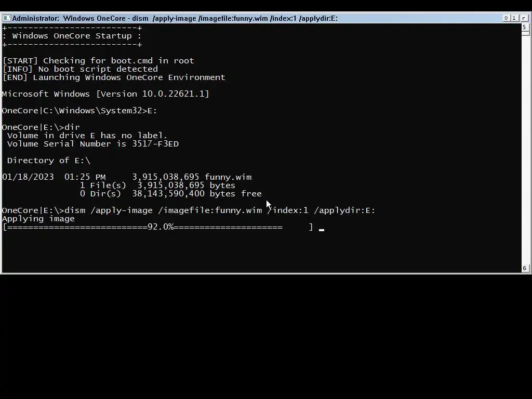This screenshot has height=399, width=532.
Task: Click the blinking console cursor after progress bar
Action: [x=321, y=230]
